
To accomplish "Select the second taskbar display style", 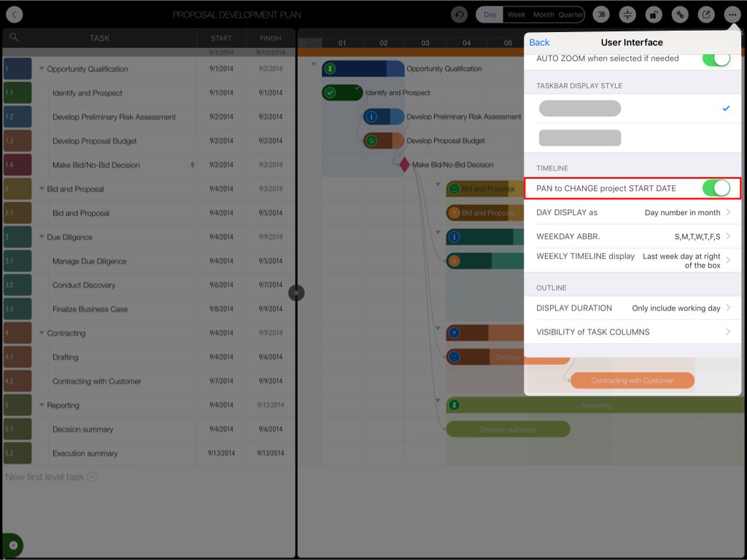I will [580, 138].
